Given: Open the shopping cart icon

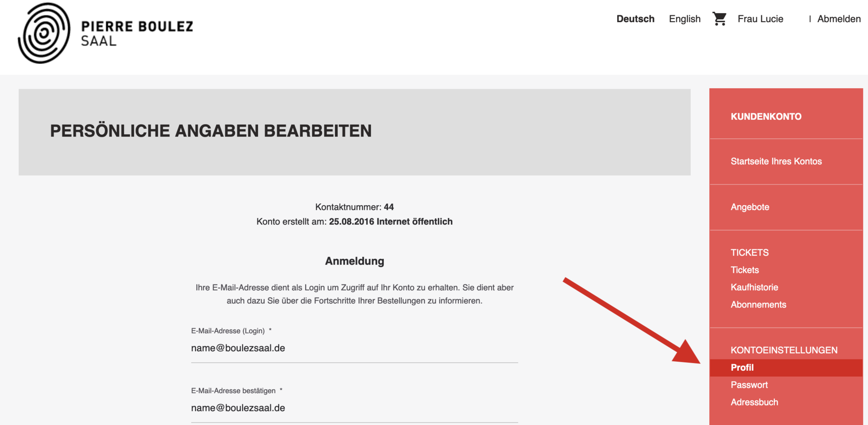Looking at the screenshot, I should [719, 19].
